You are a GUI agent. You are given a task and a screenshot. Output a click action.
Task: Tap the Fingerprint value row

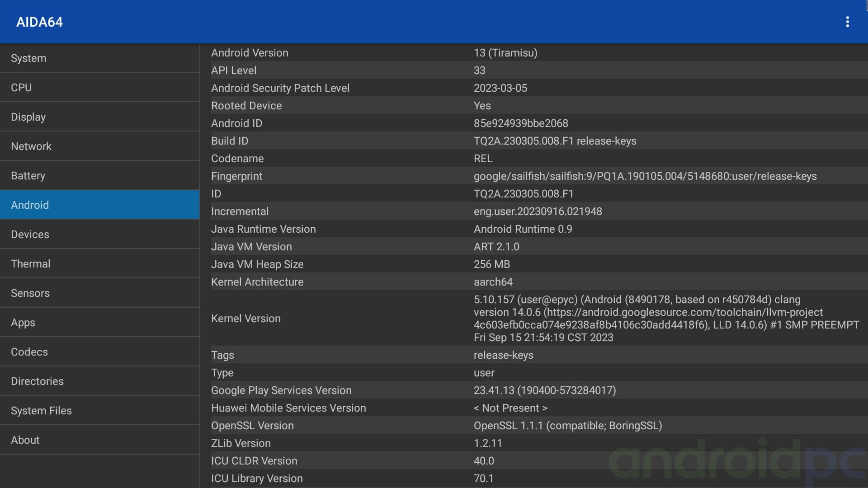(x=645, y=176)
